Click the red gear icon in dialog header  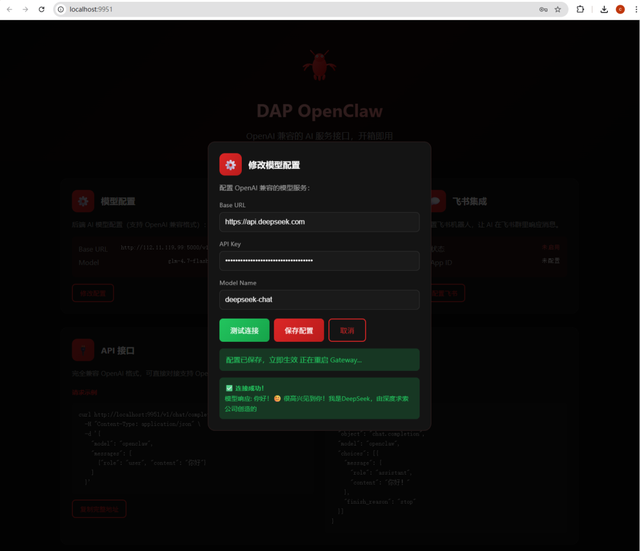coord(231,164)
